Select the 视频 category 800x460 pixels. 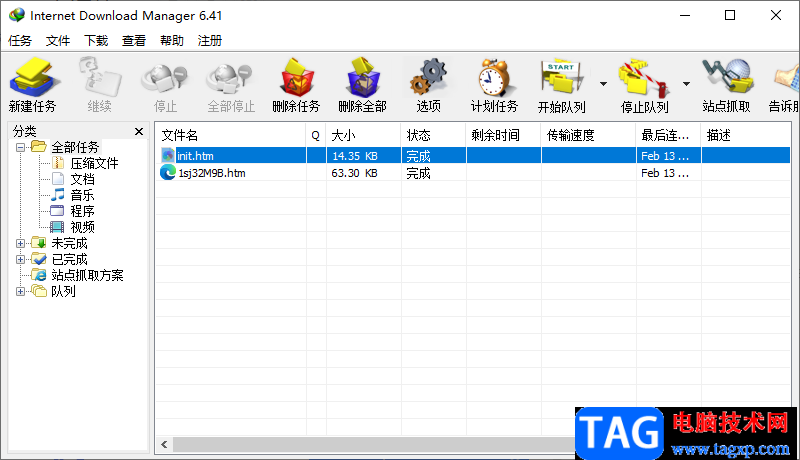[x=82, y=227]
